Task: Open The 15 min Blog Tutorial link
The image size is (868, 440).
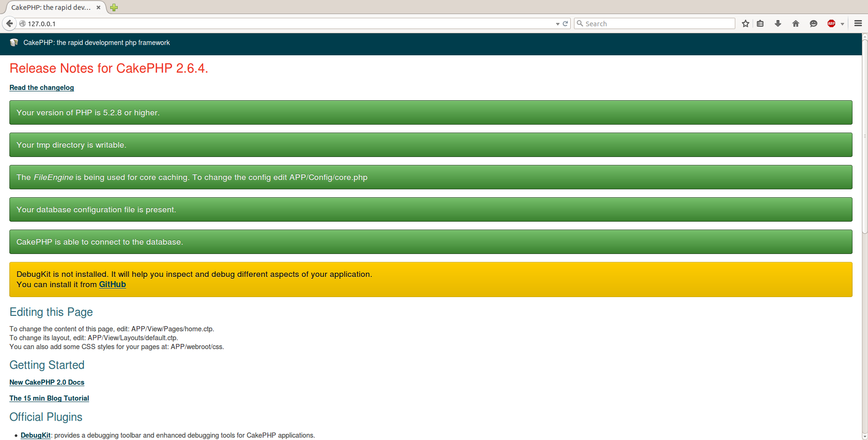Action: pos(49,398)
